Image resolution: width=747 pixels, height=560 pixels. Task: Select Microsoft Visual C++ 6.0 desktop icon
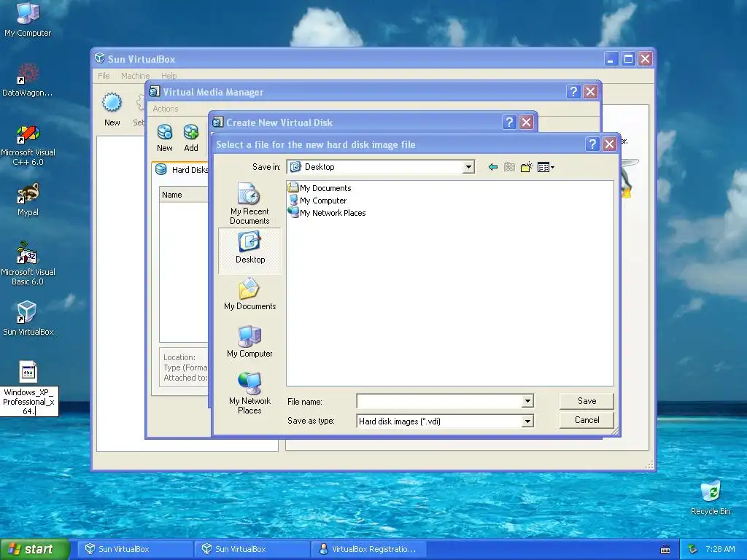point(28,146)
